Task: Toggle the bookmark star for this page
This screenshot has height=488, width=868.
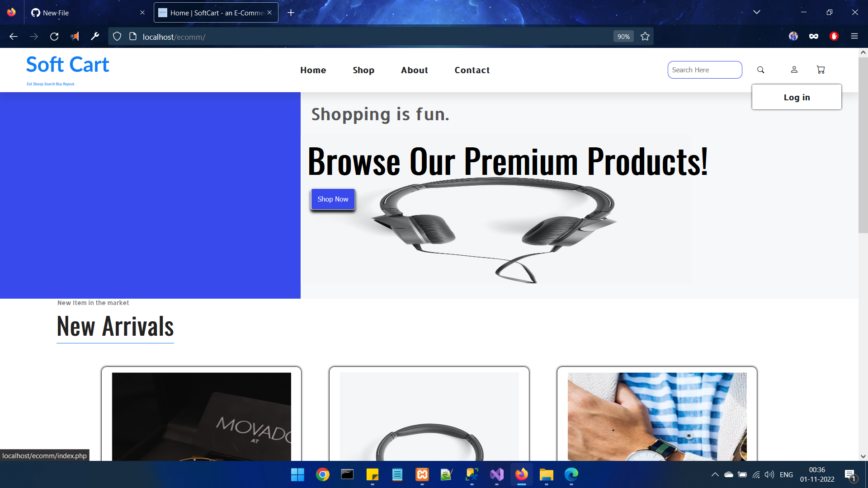Action: 645,36
